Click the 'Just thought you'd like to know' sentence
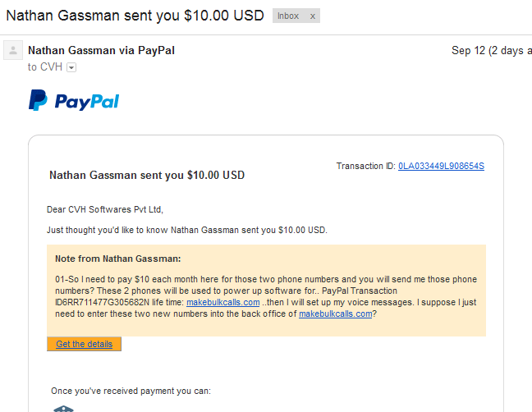The width and height of the screenshot is (532, 412). (x=187, y=230)
